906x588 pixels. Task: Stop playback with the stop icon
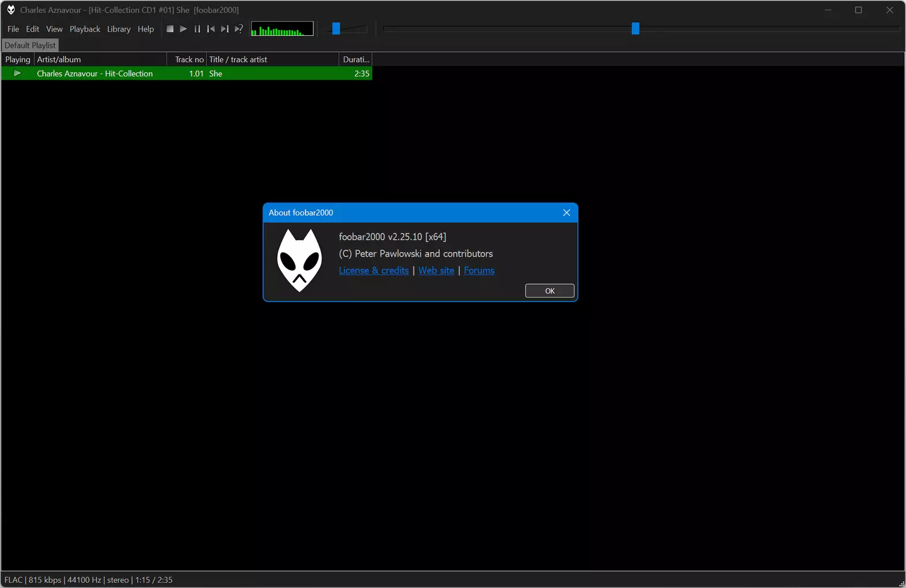click(x=170, y=29)
